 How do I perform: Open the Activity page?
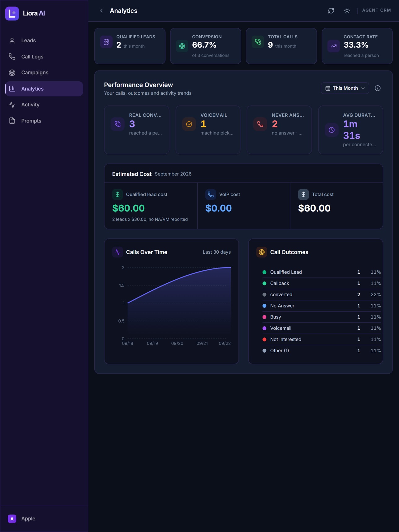pyautogui.click(x=44, y=105)
